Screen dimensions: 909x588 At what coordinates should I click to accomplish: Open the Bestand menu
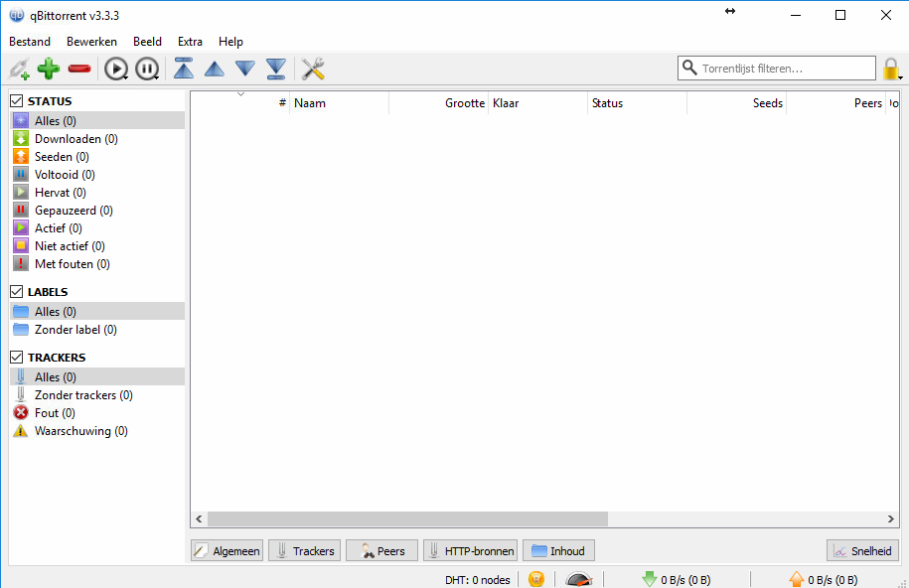coord(30,42)
